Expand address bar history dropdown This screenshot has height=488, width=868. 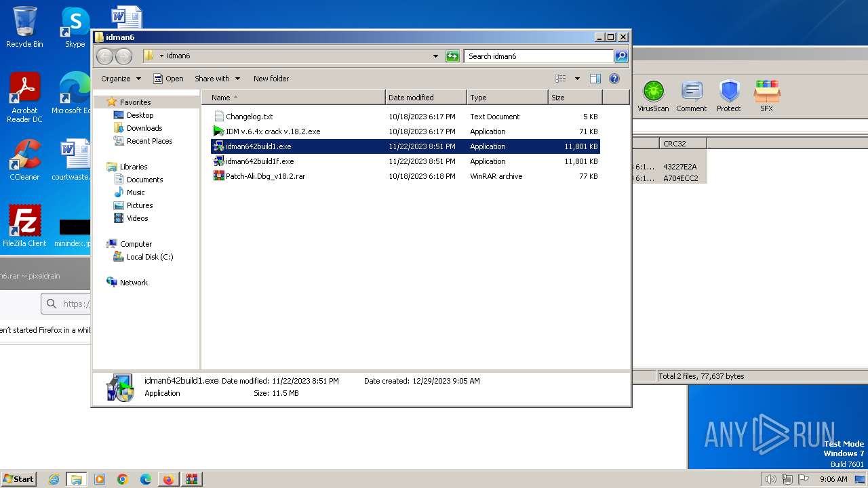(435, 56)
